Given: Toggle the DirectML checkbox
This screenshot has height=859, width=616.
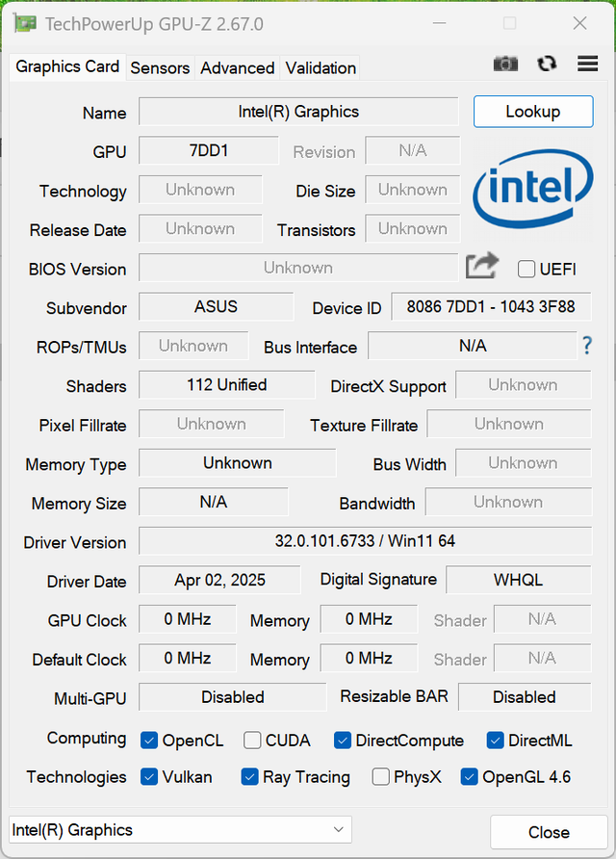Looking at the screenshot, I should [x=495, y=741].
